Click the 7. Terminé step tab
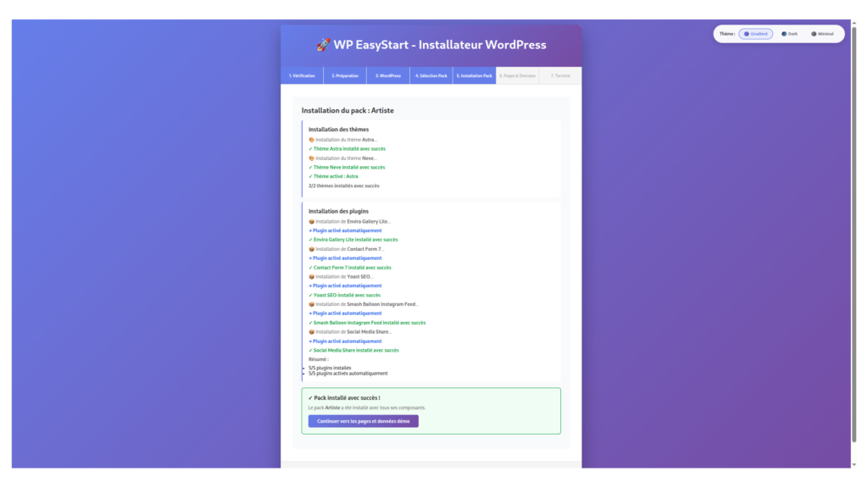The image size is (868, 488). pos(560,76)
